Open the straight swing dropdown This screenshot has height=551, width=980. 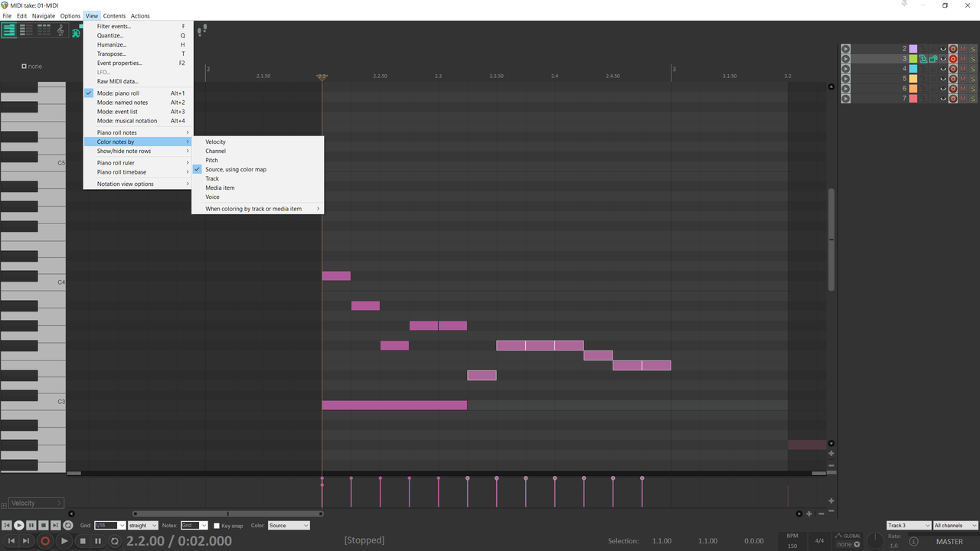click(142, 525)
